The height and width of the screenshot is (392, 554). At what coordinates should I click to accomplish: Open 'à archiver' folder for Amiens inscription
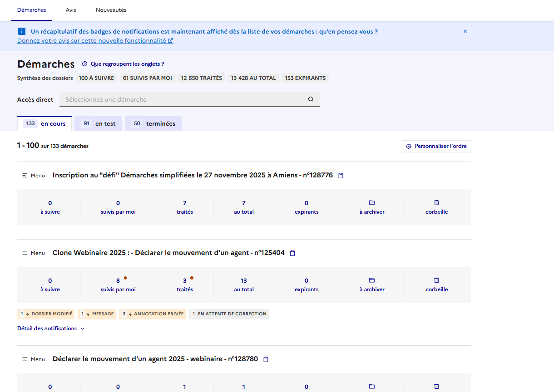coord(371,207)
